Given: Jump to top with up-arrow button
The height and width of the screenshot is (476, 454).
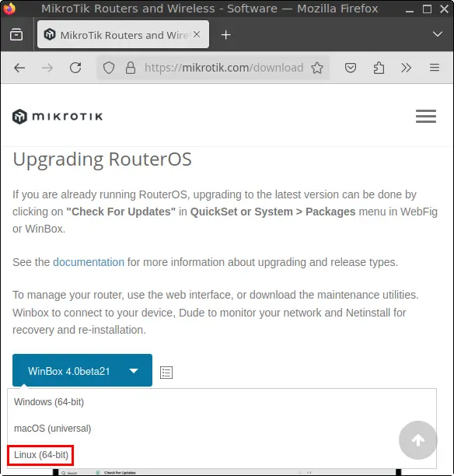Looking at the screenshot, I should (x=418, y=440).
